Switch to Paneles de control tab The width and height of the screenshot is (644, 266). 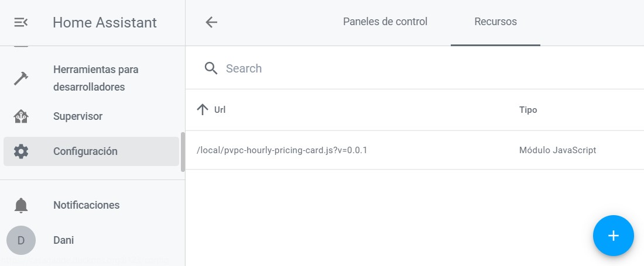pos(385,22)
